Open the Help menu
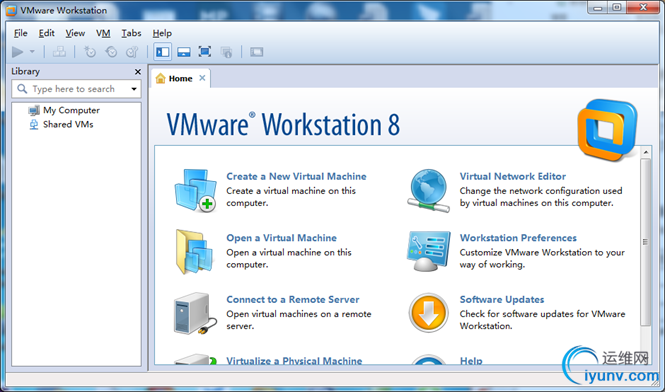This screenshot has width=665, height=392. click(x=162, y=33)
